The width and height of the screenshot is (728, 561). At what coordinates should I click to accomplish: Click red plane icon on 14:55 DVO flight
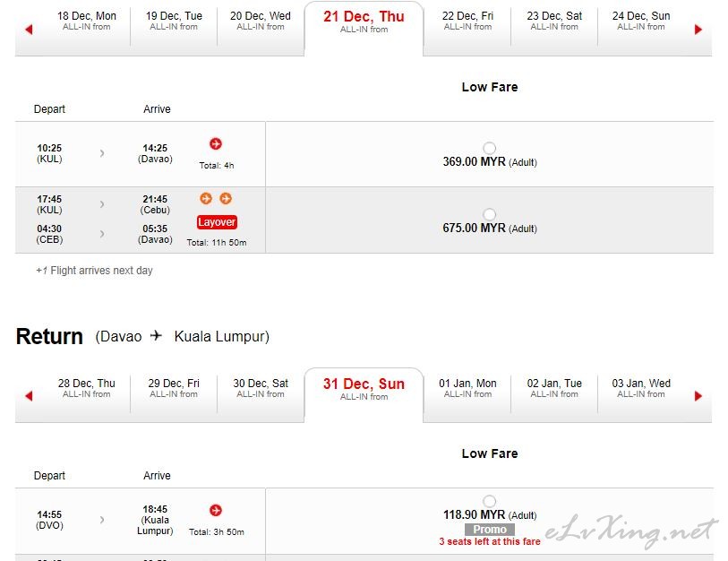point(216,510)
